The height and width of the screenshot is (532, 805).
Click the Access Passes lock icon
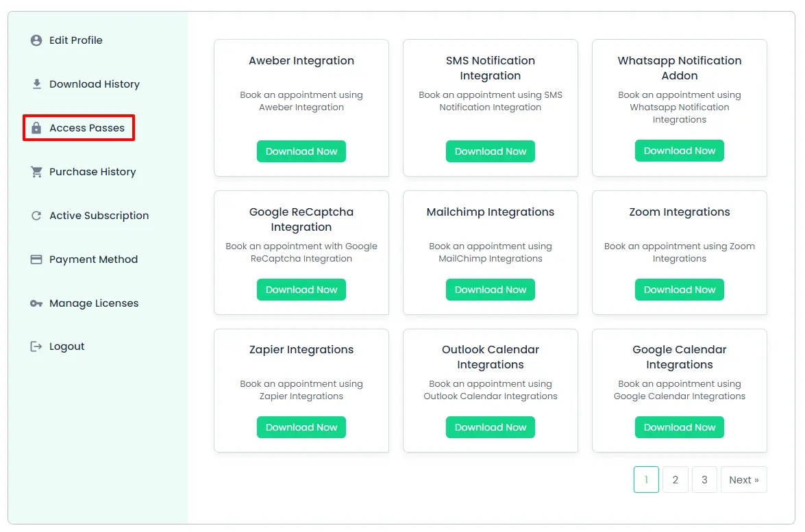click(36, 128)
